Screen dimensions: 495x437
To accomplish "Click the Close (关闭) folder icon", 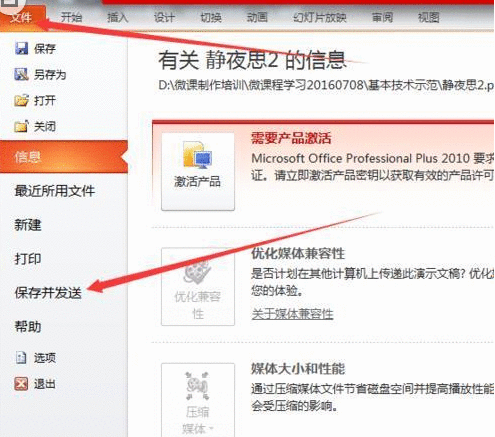I will point(21,126).
